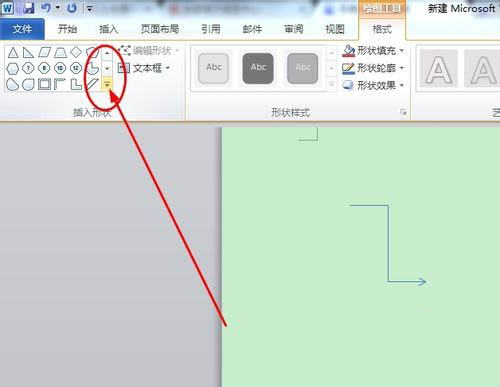Viewport: 500px width, 387px height.
Task: Open the undo history dropdown arrow
Action: [x=57, y=8]
